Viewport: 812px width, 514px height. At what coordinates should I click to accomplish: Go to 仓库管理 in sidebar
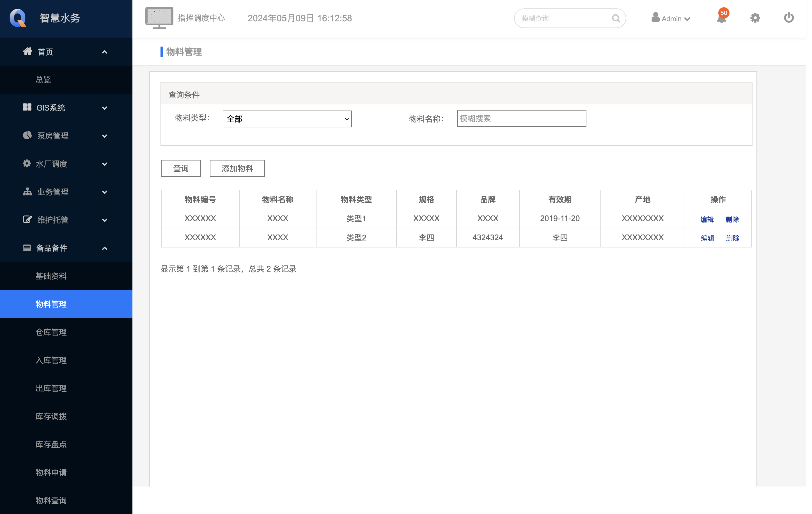coord(51,332)
